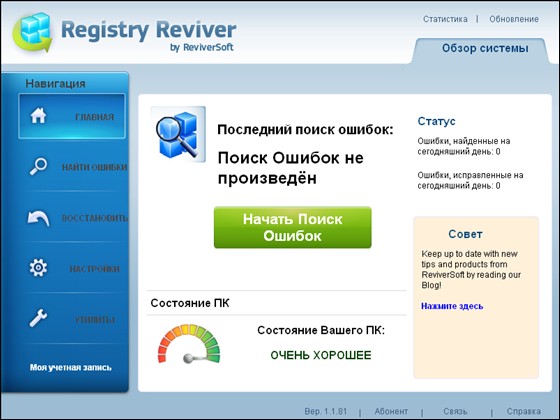Click the undo arrow icon for Восстановить
The width and height of the screenshot is (560, 420).
click(38, 218)
